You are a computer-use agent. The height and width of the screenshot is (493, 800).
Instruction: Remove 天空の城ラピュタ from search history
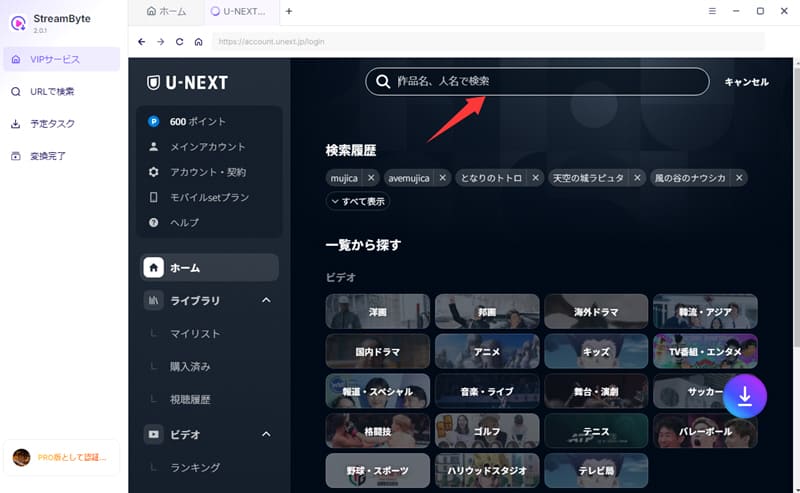pos(637,178)
